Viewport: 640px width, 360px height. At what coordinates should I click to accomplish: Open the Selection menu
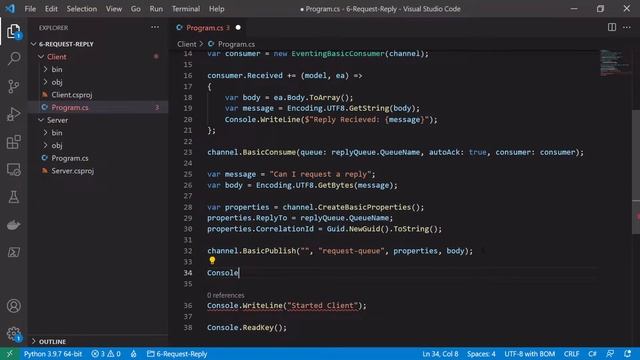click(x=82, y=9)
